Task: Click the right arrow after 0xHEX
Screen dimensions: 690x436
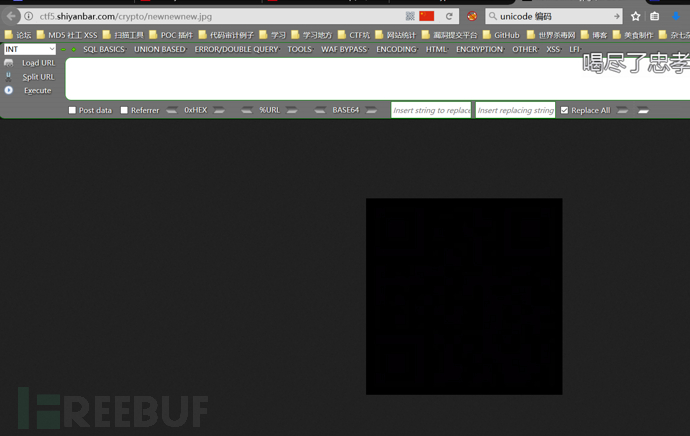Action: [219, 110]
